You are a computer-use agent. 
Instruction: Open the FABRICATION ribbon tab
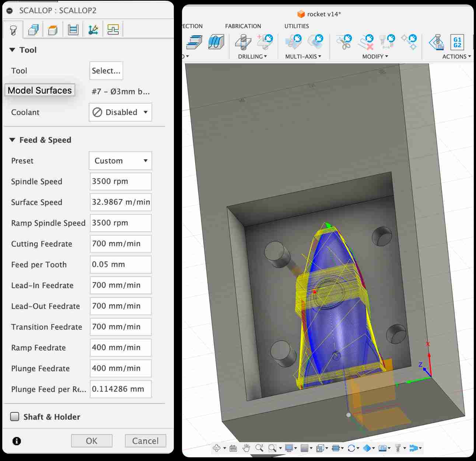243,26
